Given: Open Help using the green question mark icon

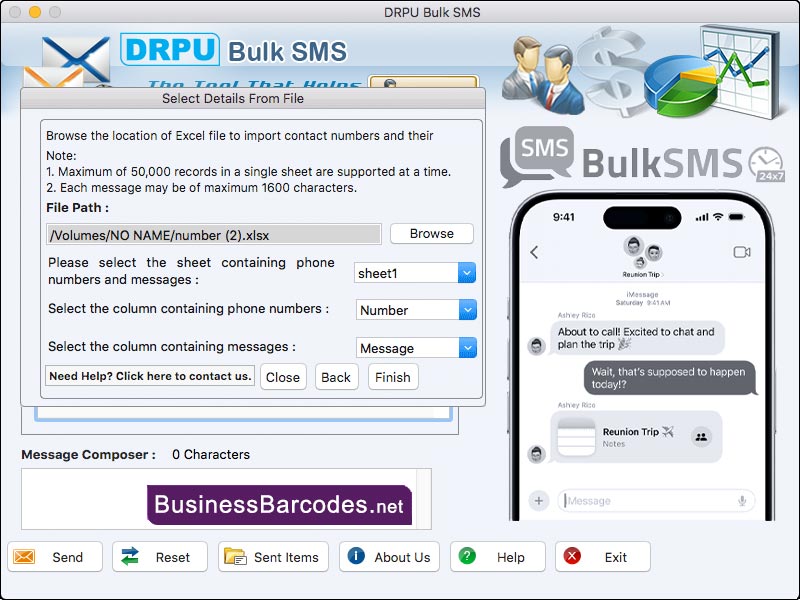Looking at the screenshot, I should tap(465, 557).
